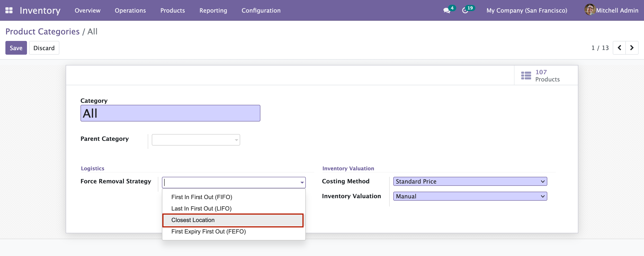Switch company My Company (San Francisco)

527,10
